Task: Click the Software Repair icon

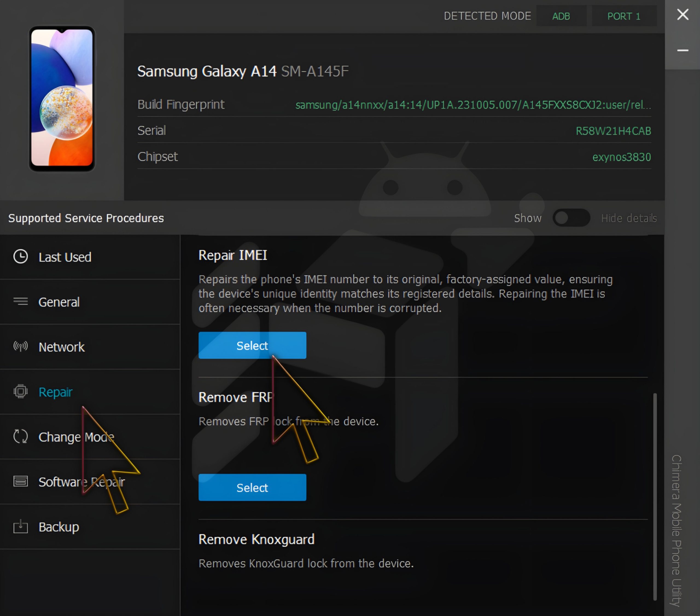Action: pos(21,481)
